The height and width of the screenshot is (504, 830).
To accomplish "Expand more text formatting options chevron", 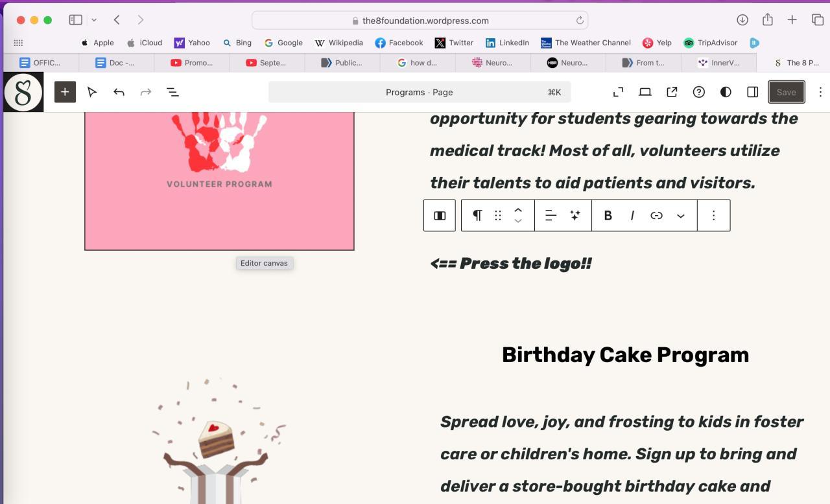I will pyautogui.click(x=681, y=216).
